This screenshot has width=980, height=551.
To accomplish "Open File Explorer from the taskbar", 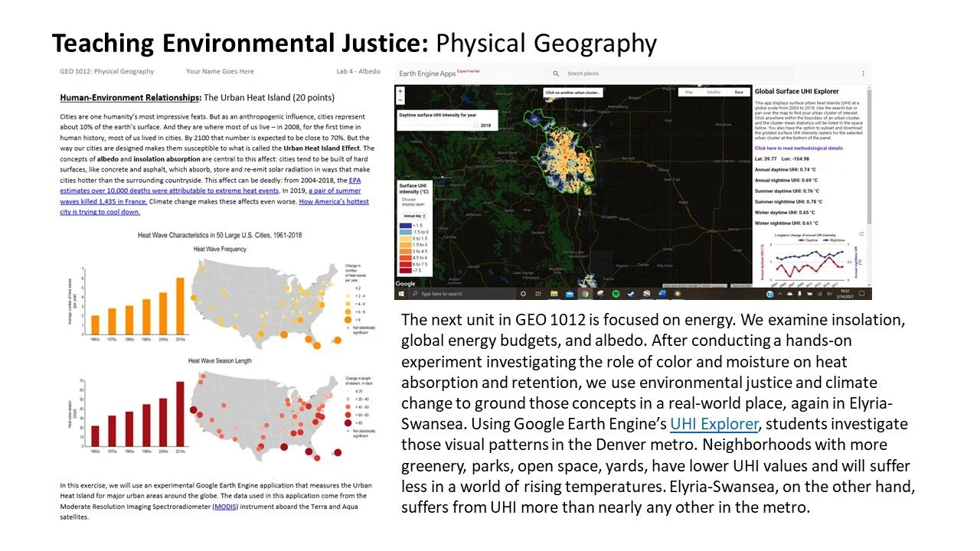I will [x=554, y=294].
